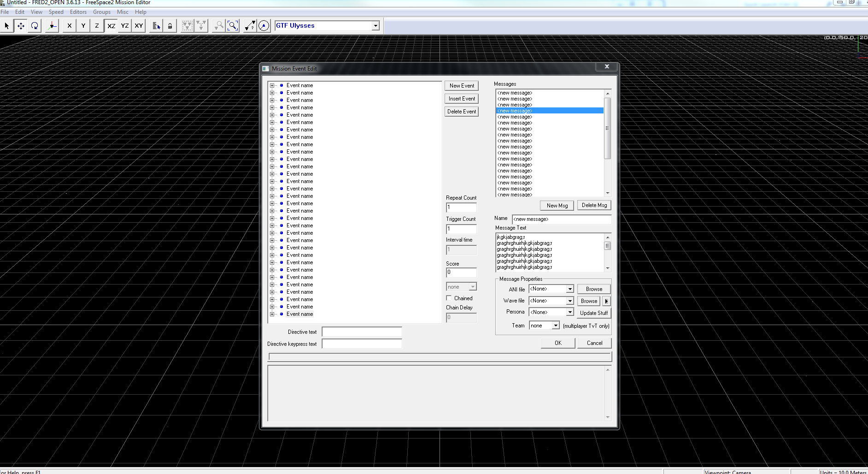The height and width of the screenshot is (474, 868).
Task: Constrain movement to the Y axis
Action: click(83, 26)
